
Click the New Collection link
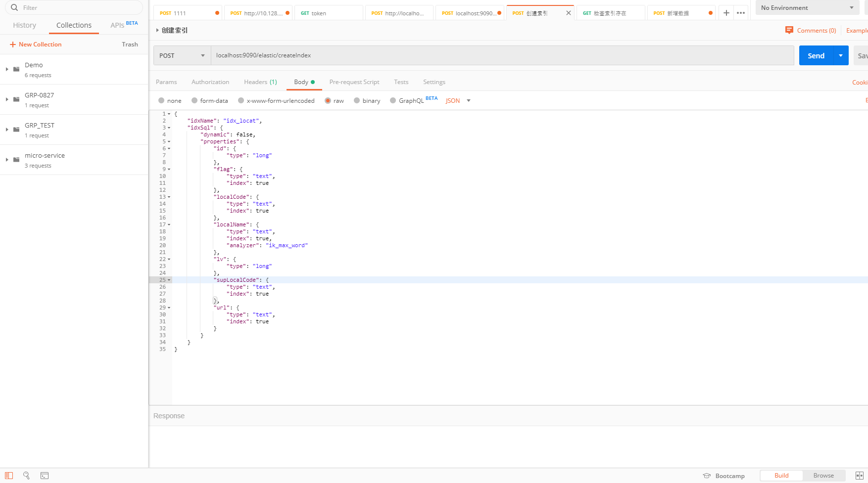click(36, 44)
